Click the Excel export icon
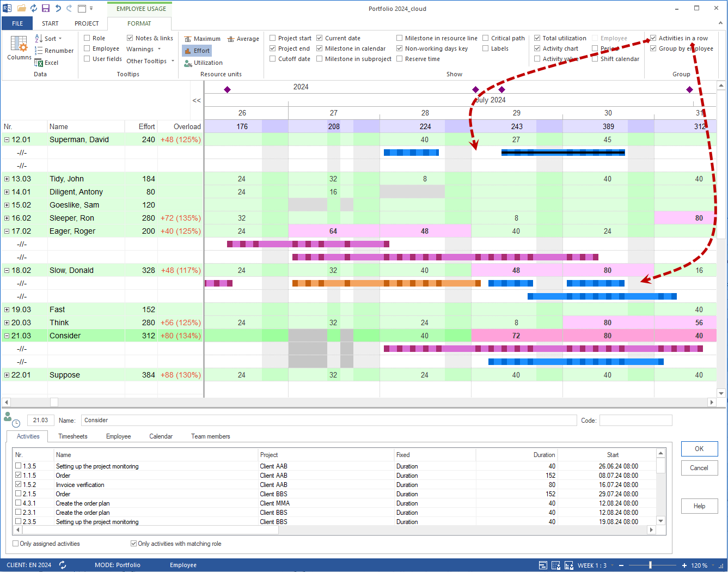Image resolution: width=728 pixels, height=572 pixels. point(39,63)
